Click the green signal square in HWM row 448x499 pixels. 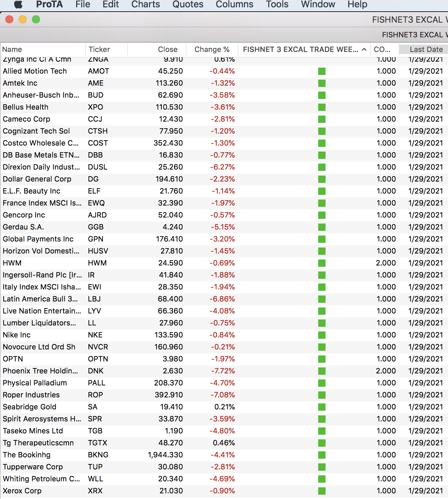[x=322, y=263]
